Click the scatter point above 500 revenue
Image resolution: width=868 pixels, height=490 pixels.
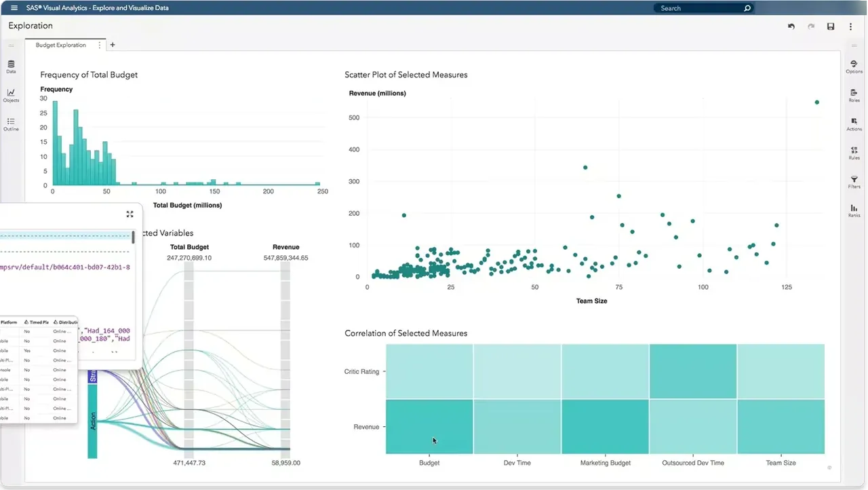[x=816, y=102]
